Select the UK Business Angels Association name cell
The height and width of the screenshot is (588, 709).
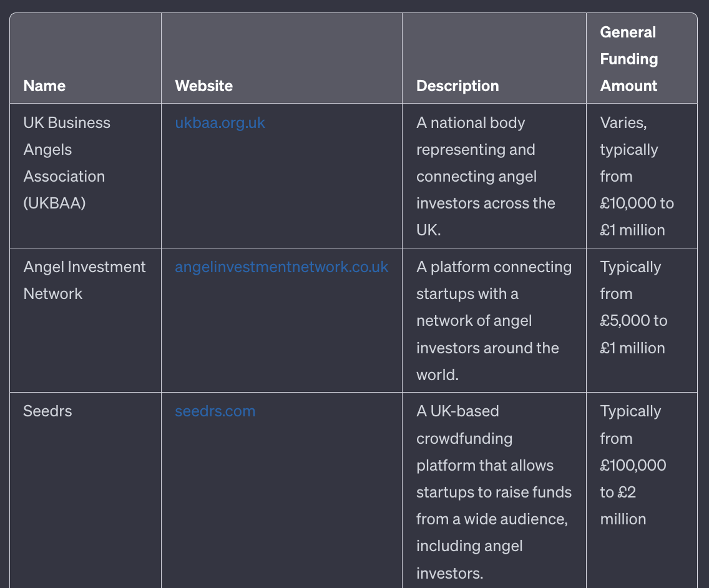pos(67,163)
